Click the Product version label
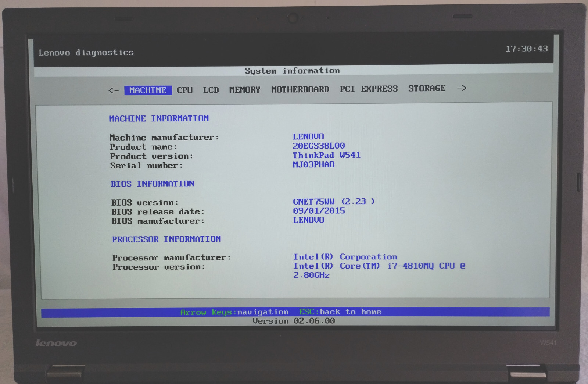This screenshot has width=588, height=384. pos(151,156)
